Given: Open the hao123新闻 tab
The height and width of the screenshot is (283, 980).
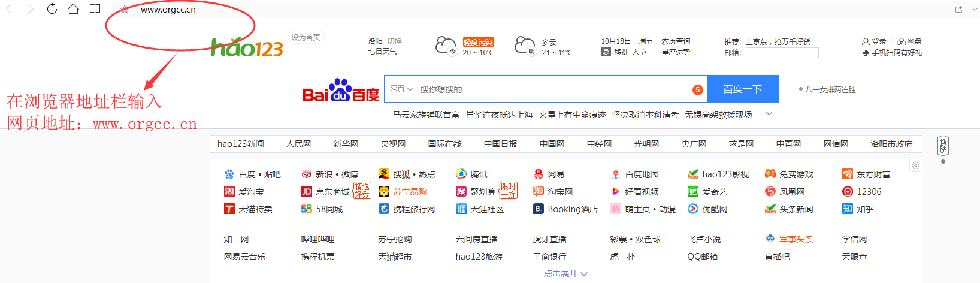Looking at the screenshot, I should [240, 144].
